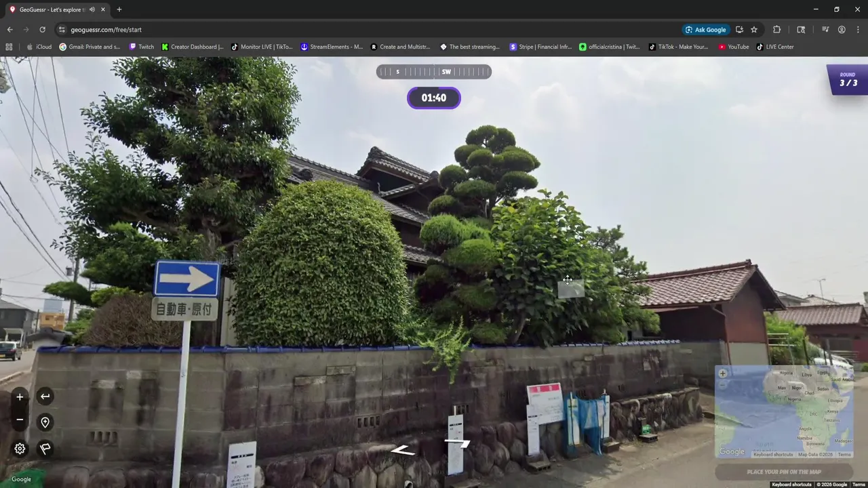Open the apps grid in bookmarks bar
This screenshot has height=488, width=868.
pos(9,47)
